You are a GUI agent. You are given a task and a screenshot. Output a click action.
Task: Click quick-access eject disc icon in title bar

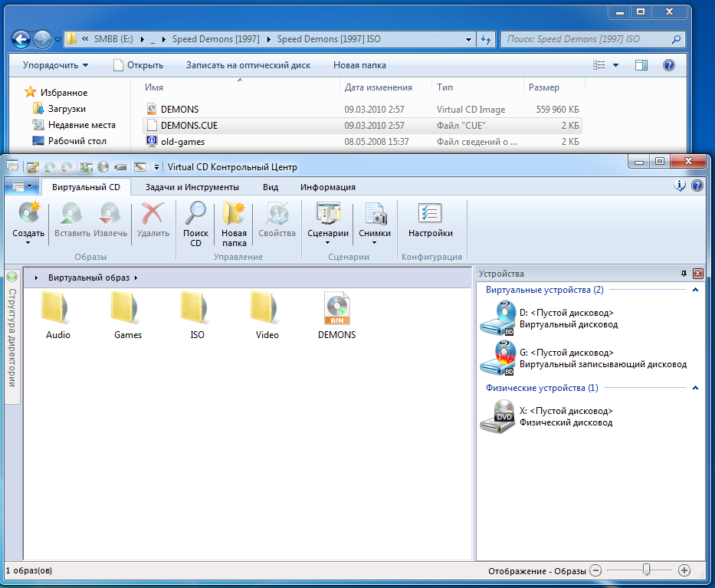(x=67, y=167)
